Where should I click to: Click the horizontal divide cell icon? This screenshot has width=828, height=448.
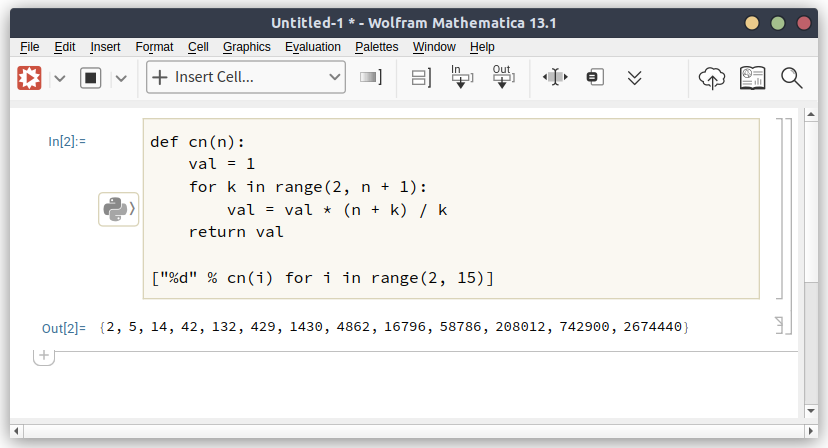(555, 78)
